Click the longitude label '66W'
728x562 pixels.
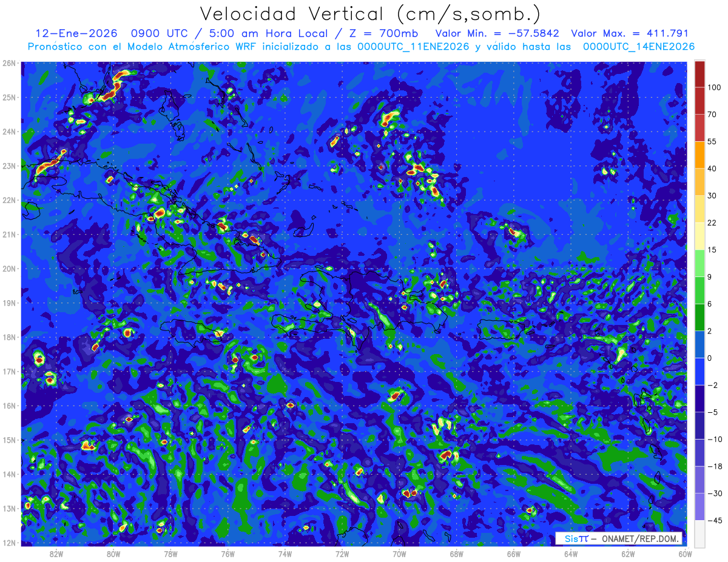pos(514,554)
